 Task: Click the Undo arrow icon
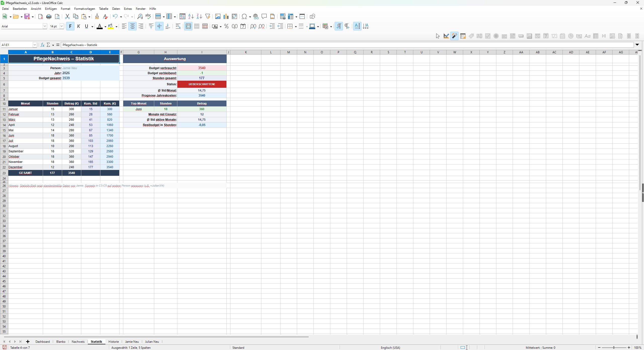tap(115, 17)
